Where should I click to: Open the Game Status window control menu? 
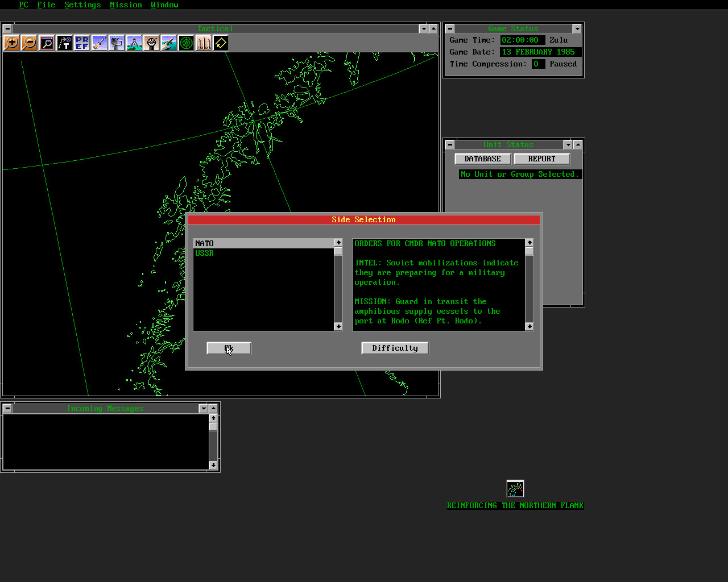tap(450, 28)
